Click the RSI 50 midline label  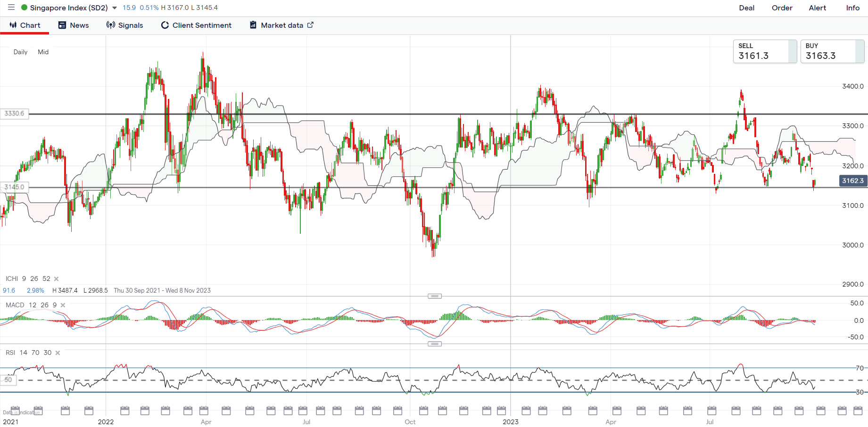8,380
